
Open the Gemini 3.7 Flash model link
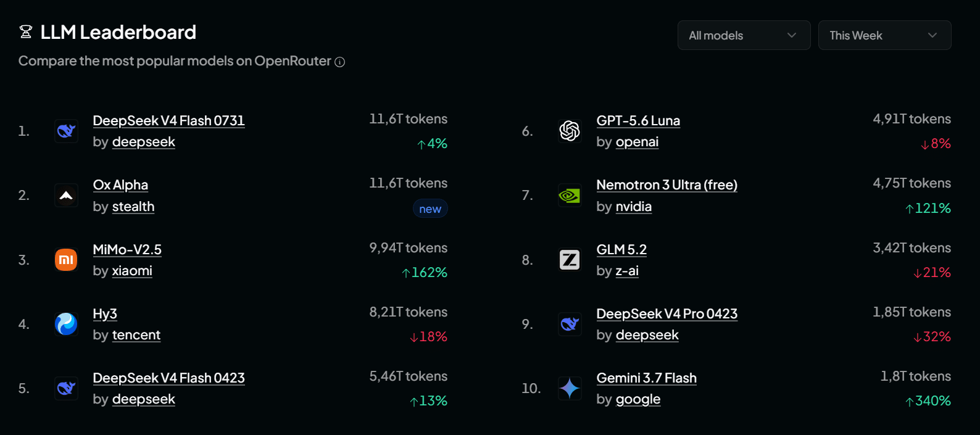(x=646, y=378)
